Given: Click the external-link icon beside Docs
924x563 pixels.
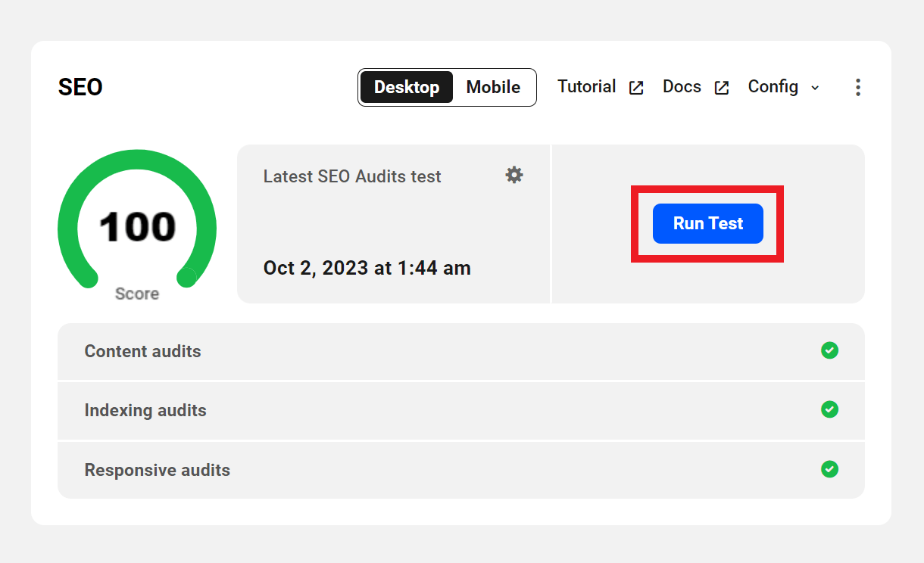Looking at the screenshot, I should pos(723,88).
